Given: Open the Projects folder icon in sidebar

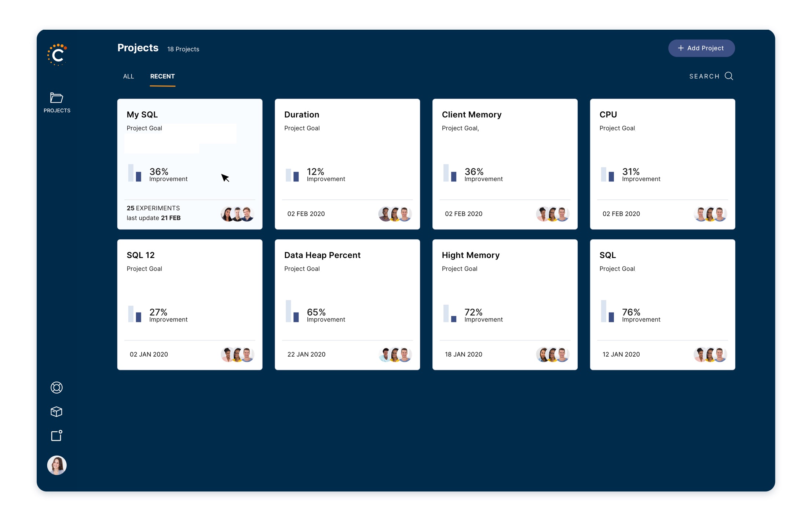Looking at the screenshot, I should [57, 98].
